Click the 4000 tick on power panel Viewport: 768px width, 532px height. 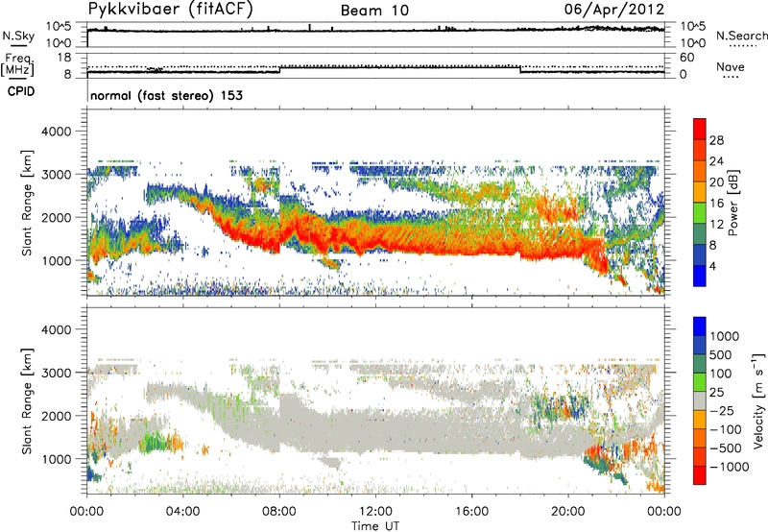pos(56,132)
